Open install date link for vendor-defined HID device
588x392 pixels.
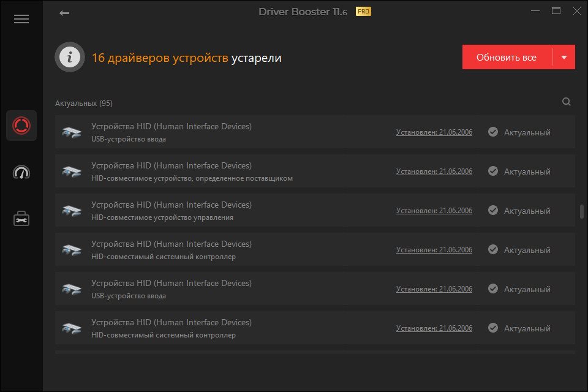434,171
